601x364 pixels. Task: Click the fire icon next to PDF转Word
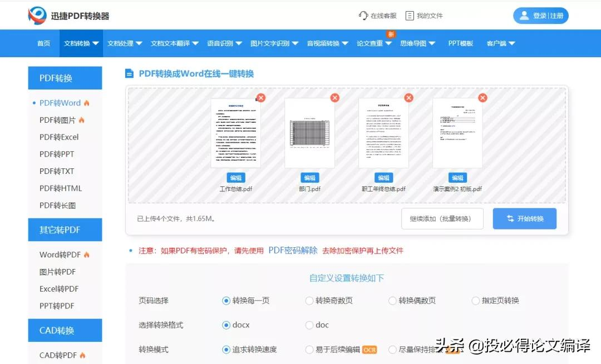86,103
